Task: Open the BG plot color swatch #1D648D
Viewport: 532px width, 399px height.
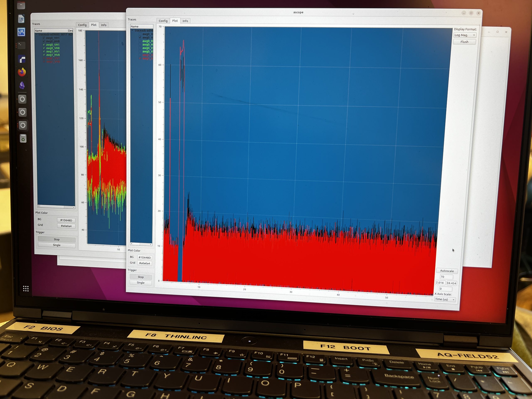Action: coord(145,257)
